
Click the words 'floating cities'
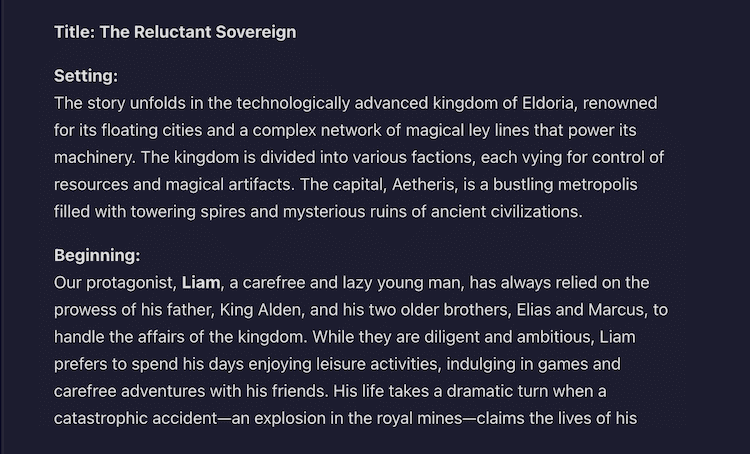(x=152, y=131)
